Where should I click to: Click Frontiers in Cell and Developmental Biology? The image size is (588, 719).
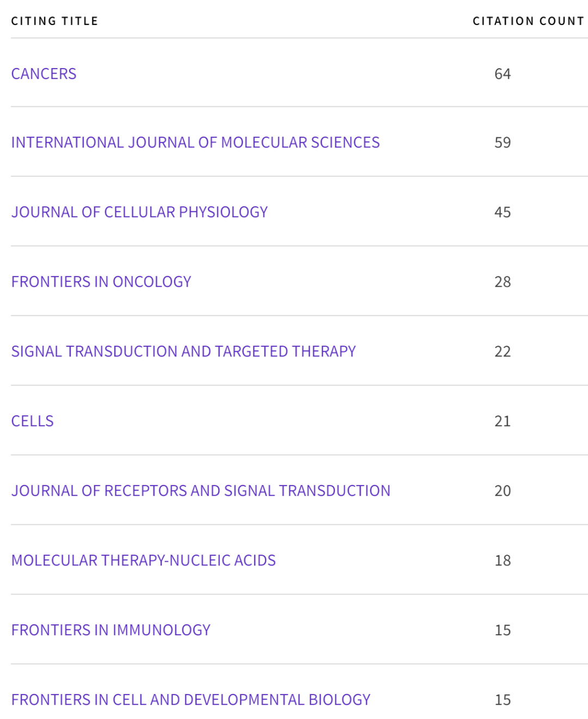tap(191, 699)
